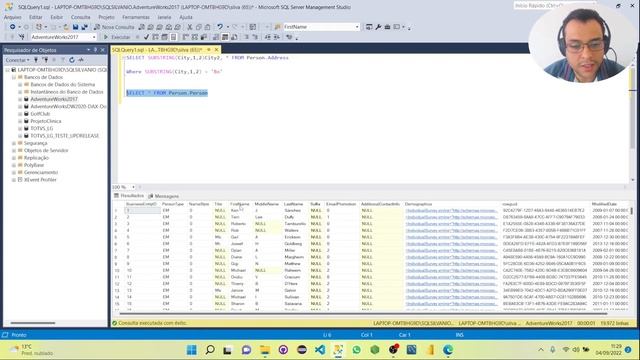Open the Ajuda menu
The image size is (640, 360).
coord(186,17)
